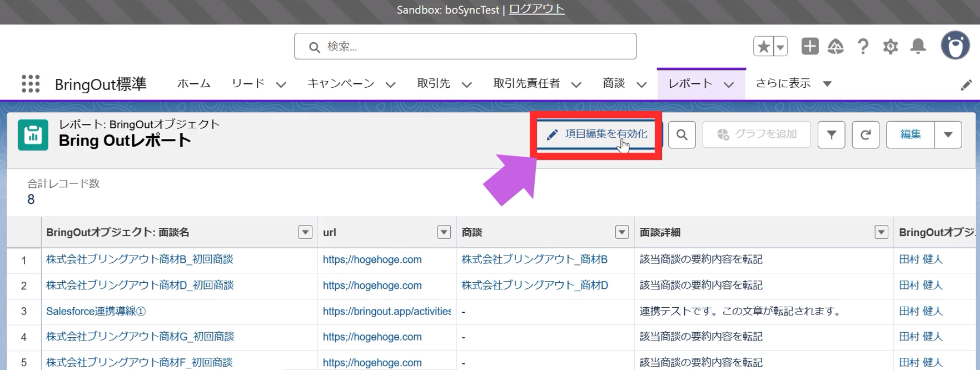Open the global create plus icon
980x370 pixels.
click(810, 46)
